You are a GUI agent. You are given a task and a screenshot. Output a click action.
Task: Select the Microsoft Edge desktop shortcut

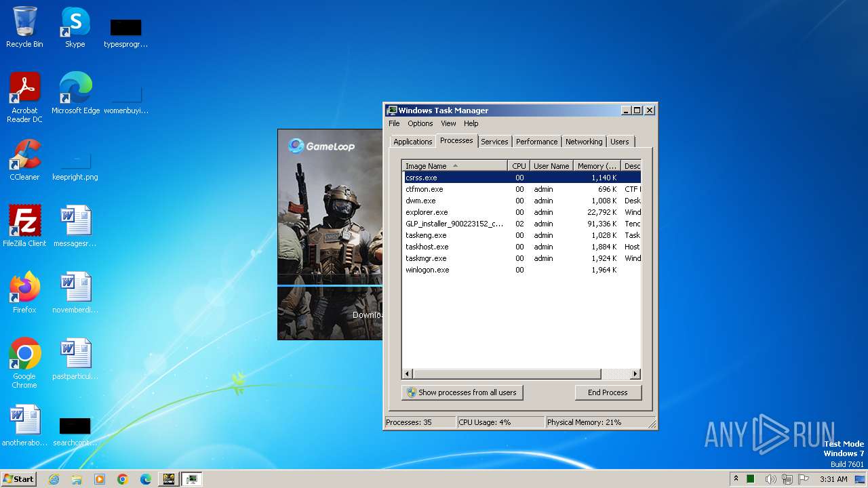75,93
